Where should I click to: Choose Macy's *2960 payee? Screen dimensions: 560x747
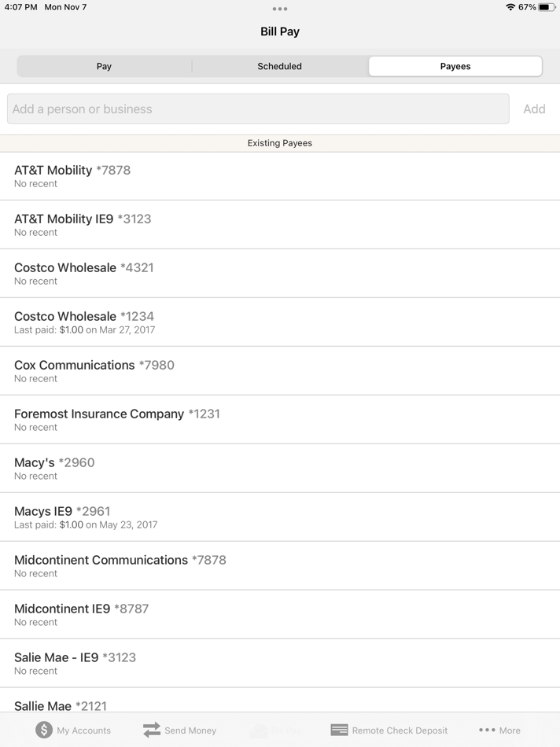click(280, 469)
